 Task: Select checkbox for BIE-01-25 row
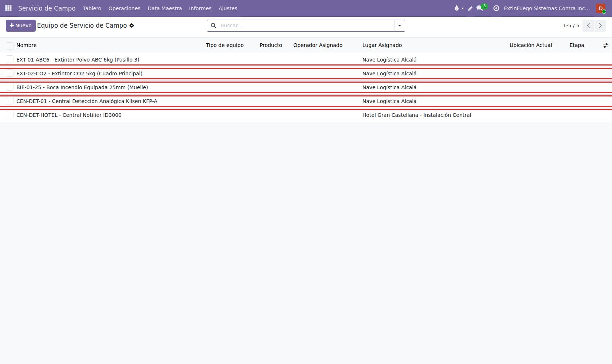coord(10,87)
